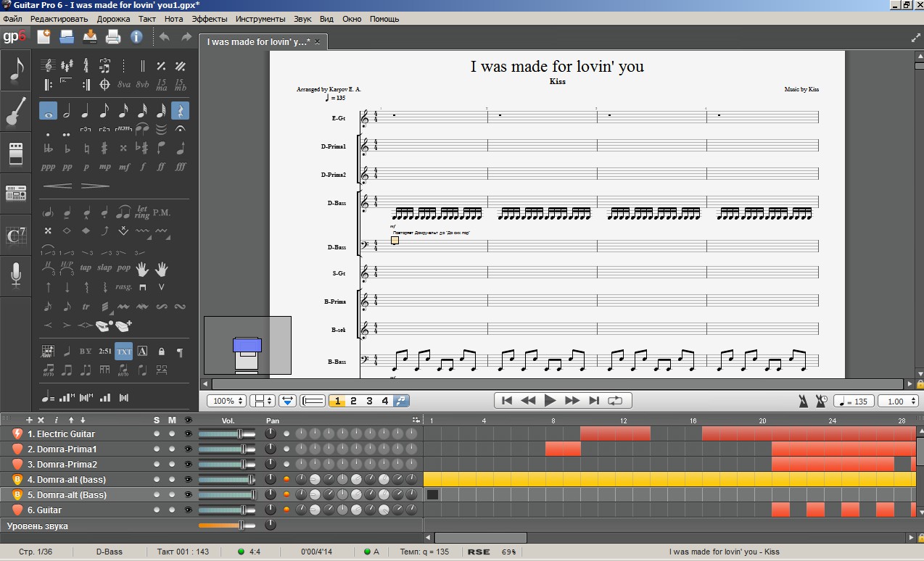This screenshot has height=561, width=924.
Task: Open the microphone lyrics panel
Action: [16, 275]
